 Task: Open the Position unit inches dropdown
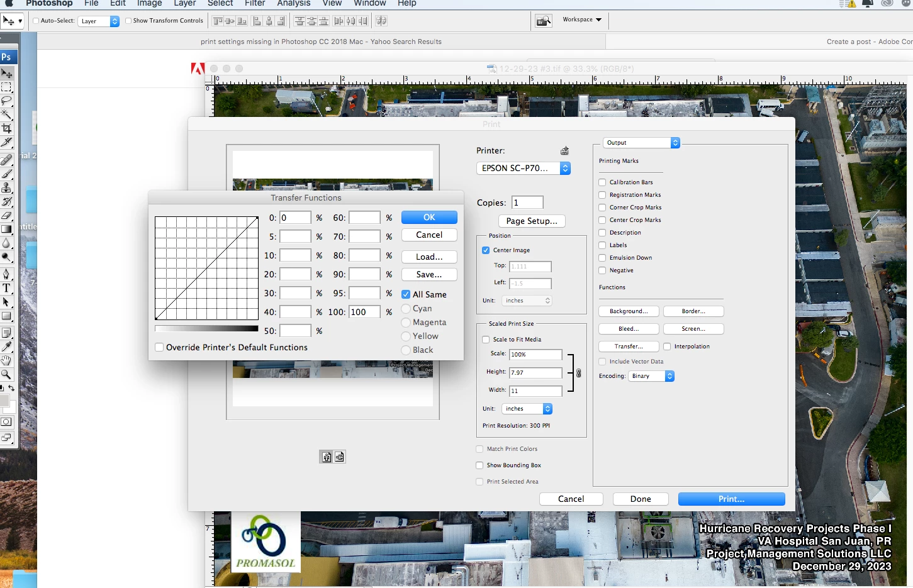tap(527, 301)
